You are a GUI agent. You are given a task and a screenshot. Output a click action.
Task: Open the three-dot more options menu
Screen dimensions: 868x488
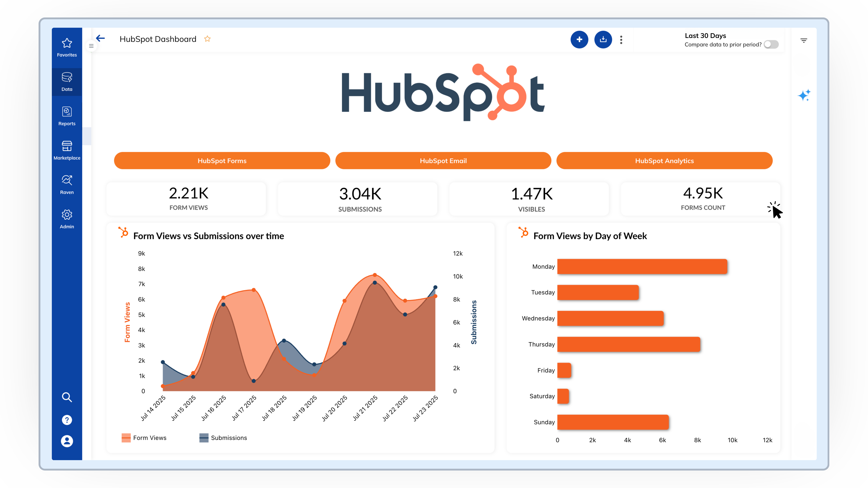[621, 40]
